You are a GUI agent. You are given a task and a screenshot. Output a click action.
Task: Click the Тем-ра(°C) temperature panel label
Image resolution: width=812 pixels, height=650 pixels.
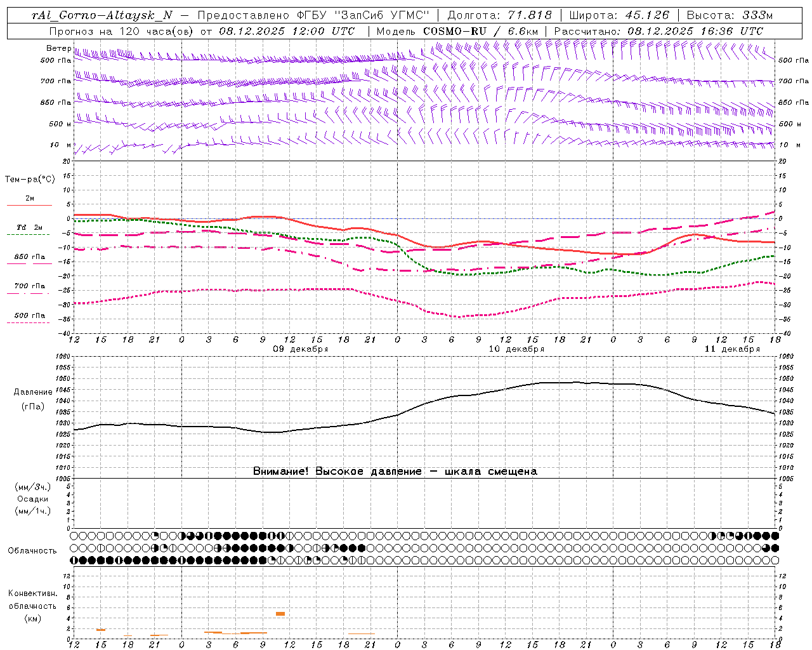pos(30,180)
